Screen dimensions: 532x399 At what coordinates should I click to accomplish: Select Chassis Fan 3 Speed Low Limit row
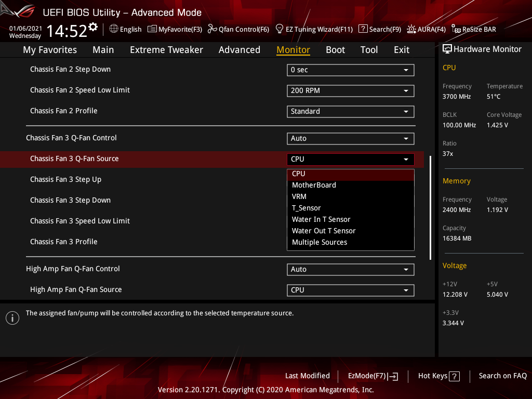point(80,221)
